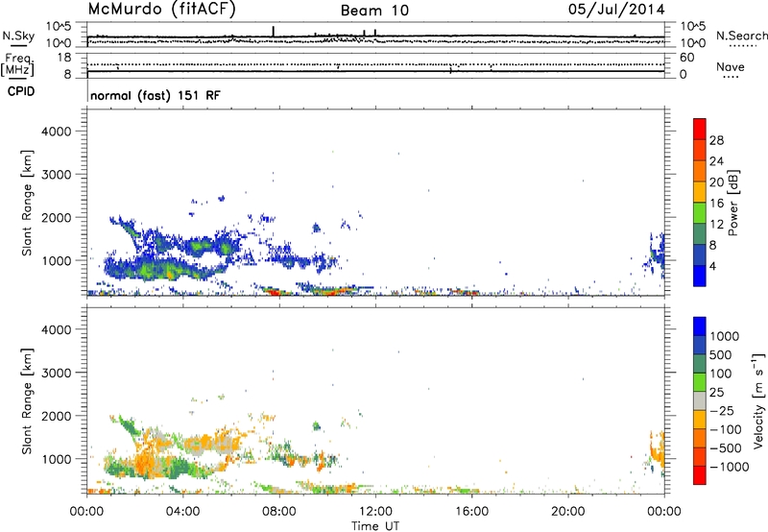
Task: Click the '60' Nave axis tick
Action: (x=686, y=58)
